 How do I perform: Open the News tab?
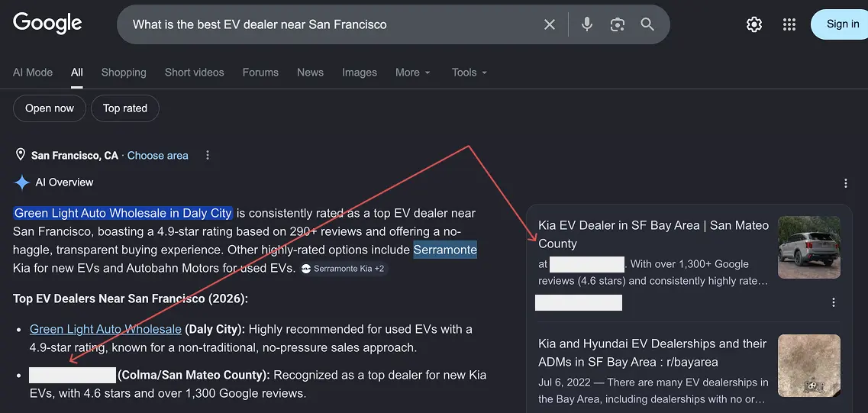coord(310,73)
